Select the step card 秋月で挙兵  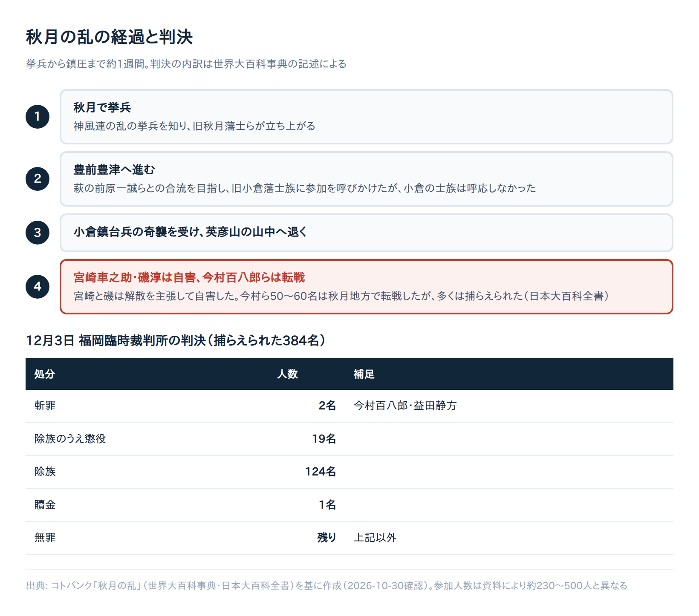(x=367, y=117)
